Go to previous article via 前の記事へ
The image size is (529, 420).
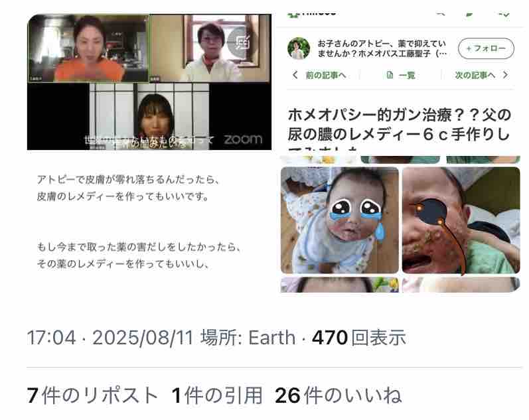pyautogui.click(x=326, y=75)
